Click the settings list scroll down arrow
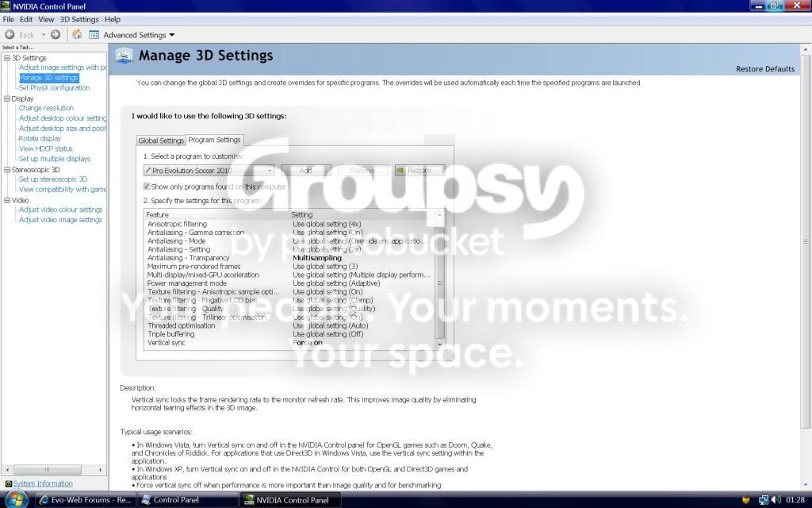The image size is (812, 508). click(x=439, y=344)
